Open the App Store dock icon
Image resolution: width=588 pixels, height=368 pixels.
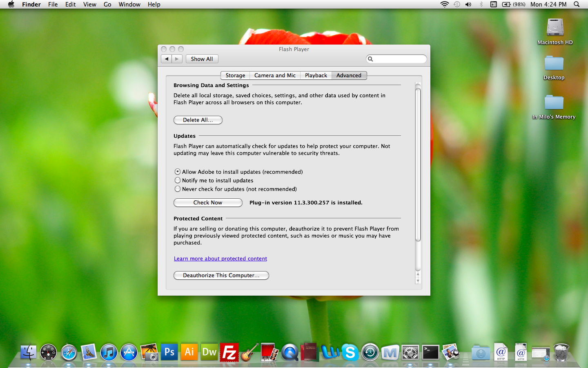click(x=129, y=352)
